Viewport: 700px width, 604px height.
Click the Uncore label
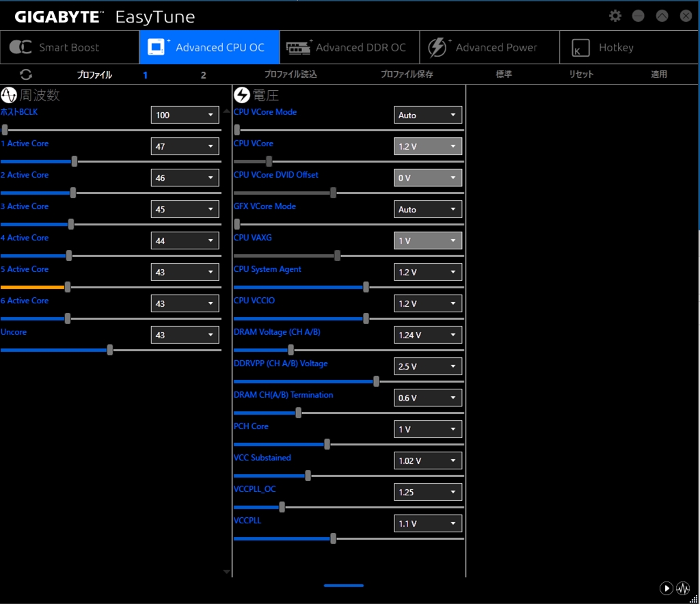pos(14,332)
